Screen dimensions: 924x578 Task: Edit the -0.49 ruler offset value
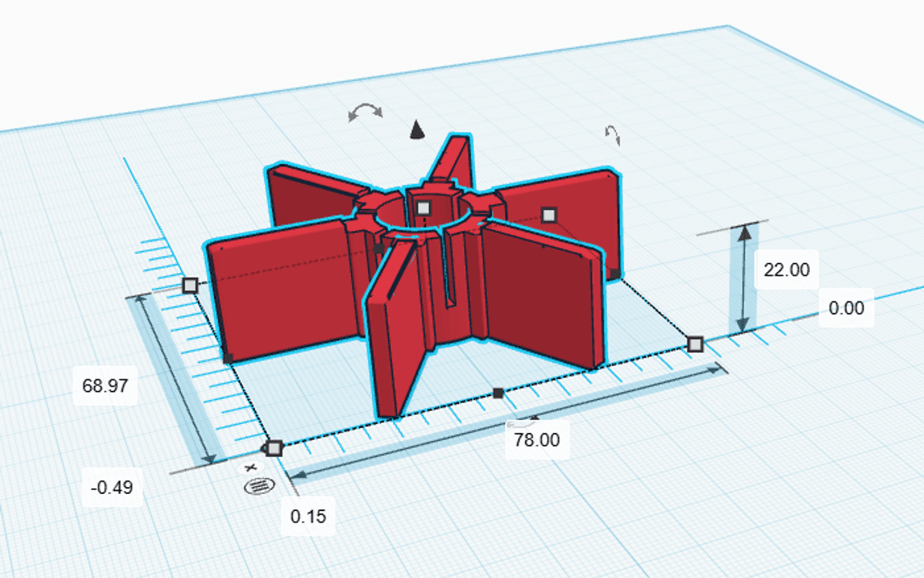[x=112, y=488]
